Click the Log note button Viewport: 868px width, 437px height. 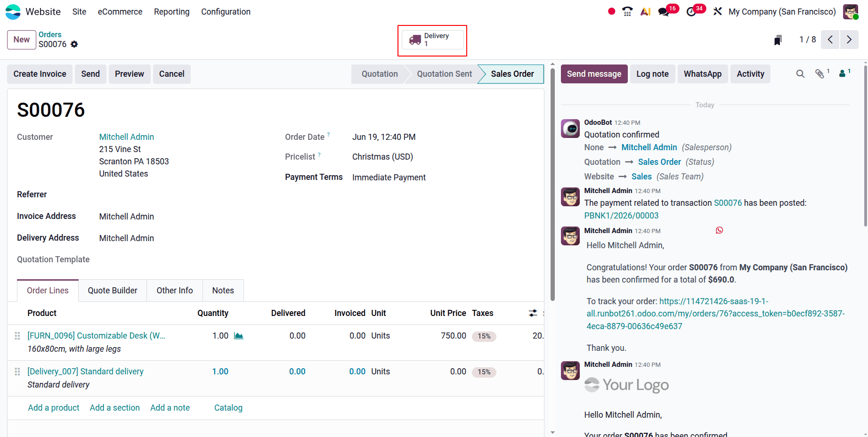coord(653,74)
